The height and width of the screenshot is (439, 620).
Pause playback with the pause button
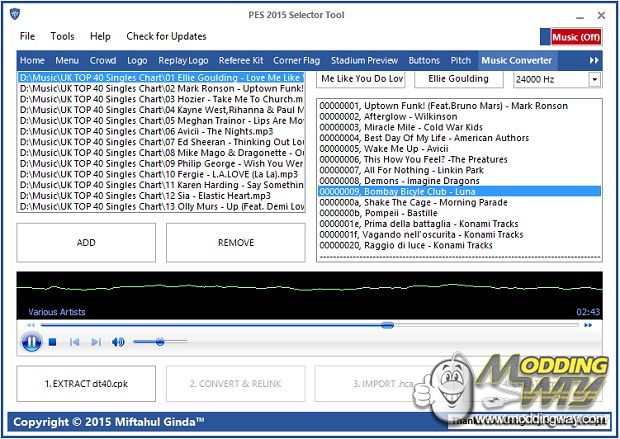pos(30,342)
